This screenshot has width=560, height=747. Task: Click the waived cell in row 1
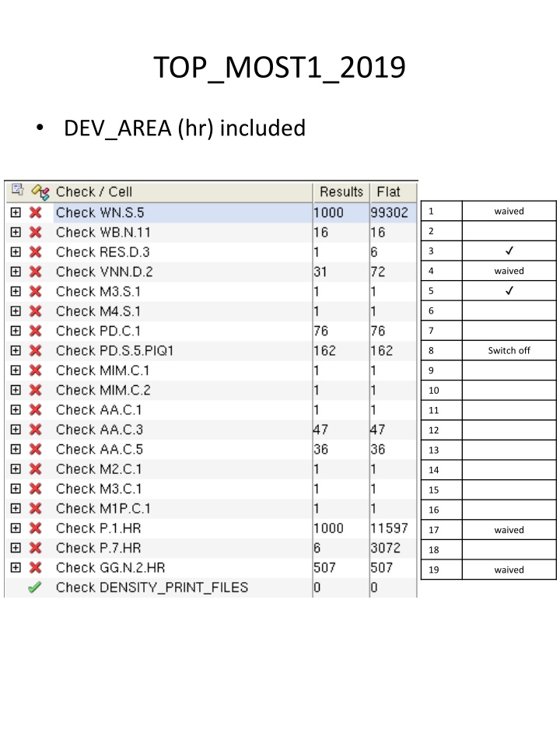tap(509, 211)
